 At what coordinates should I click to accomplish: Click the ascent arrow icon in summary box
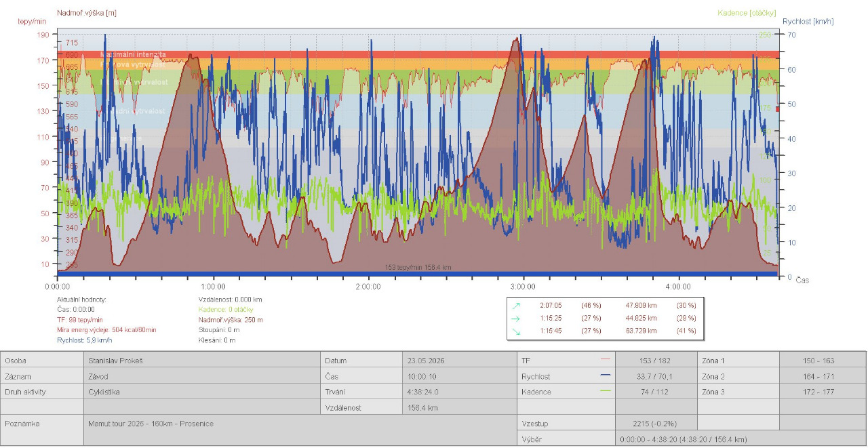pos(517,305)
